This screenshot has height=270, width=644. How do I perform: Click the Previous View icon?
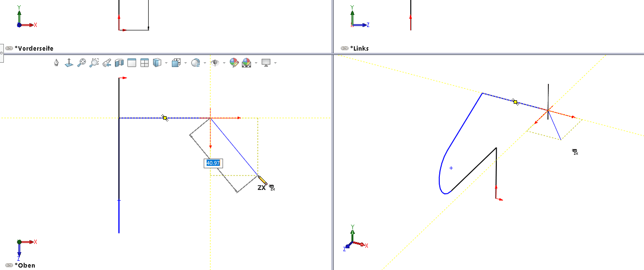(107, 63)
